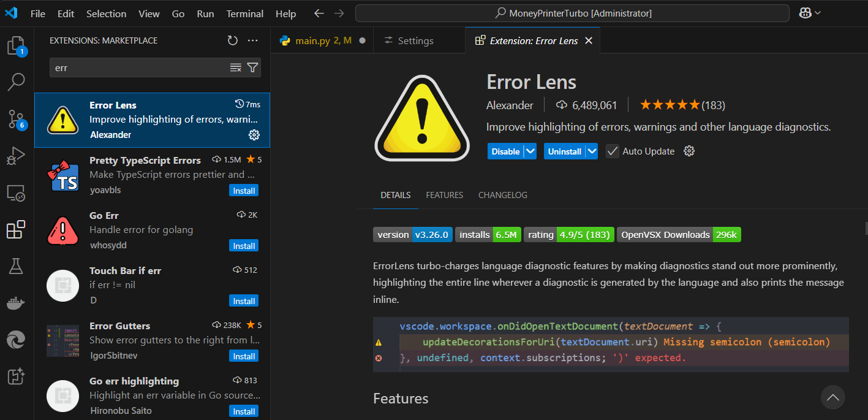Click the scroll-to-top arrow button
The height and width of the screenshot is (420, 868).
(x=832, y=397)
